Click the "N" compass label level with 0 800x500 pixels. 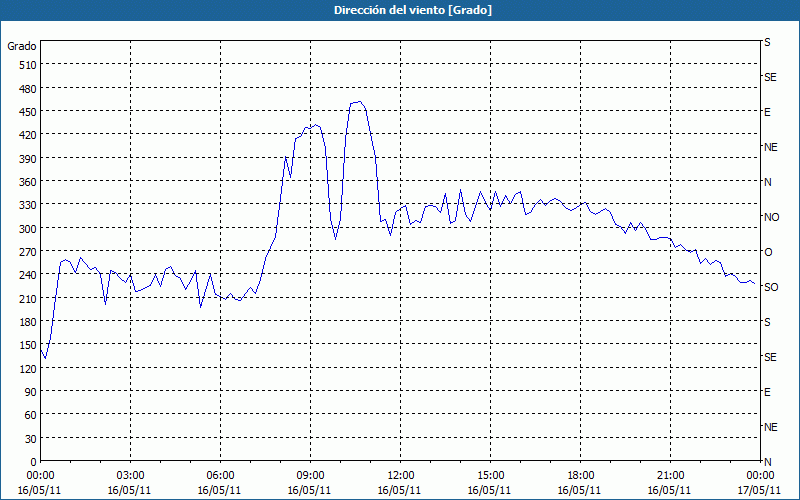[768, 462]
